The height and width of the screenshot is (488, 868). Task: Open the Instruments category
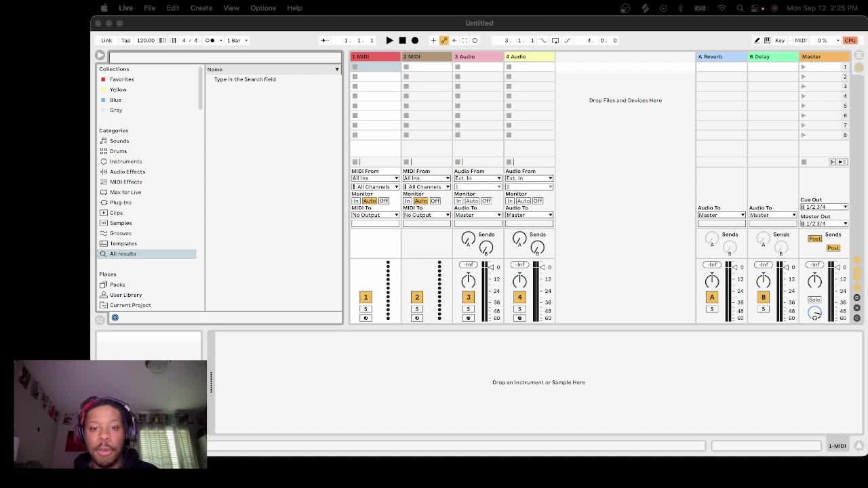pos(125,161)
